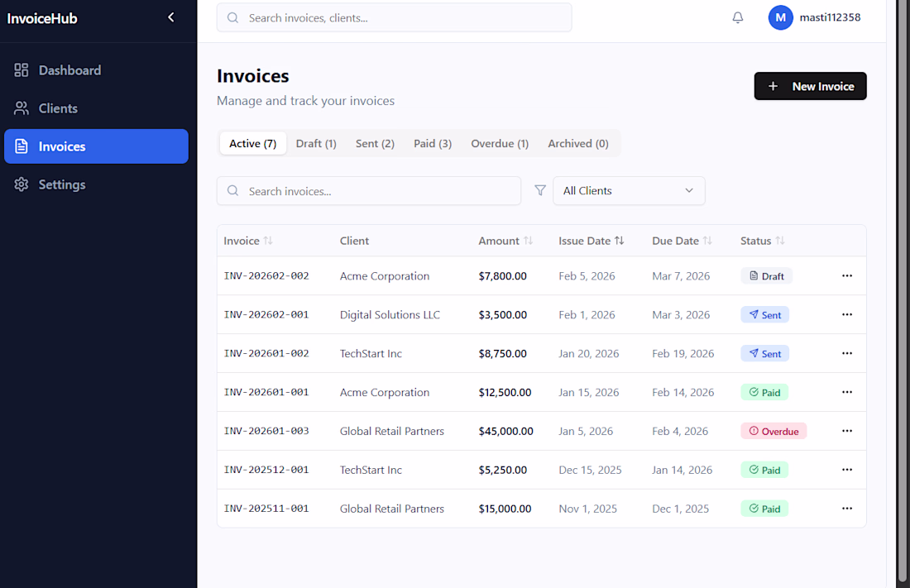Collapse the sidebar with the chevron arrow
This screenshot has height=588, width=910.
tap(170, 17)
